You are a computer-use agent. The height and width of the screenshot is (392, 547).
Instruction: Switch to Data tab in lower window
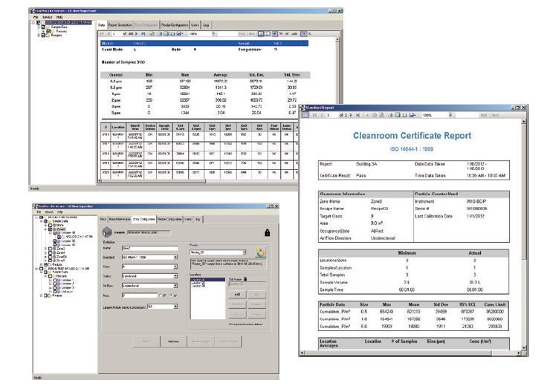103,219
